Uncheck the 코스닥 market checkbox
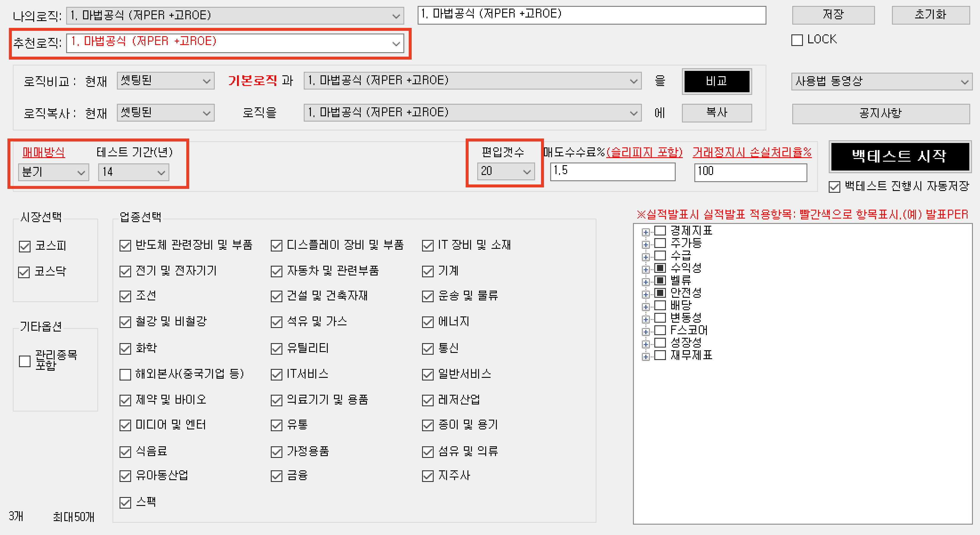The image size is (980, 535). pos(24,272)
